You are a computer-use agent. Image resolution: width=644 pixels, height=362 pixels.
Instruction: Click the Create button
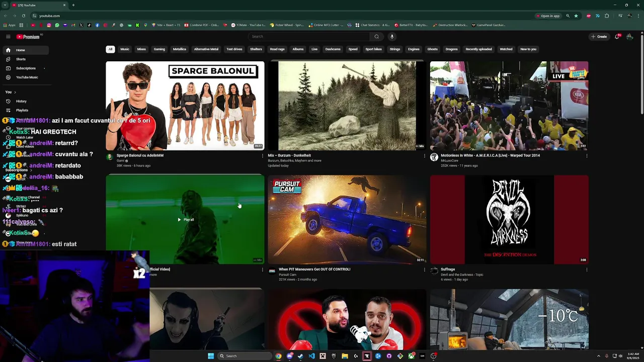click(599, 36)
